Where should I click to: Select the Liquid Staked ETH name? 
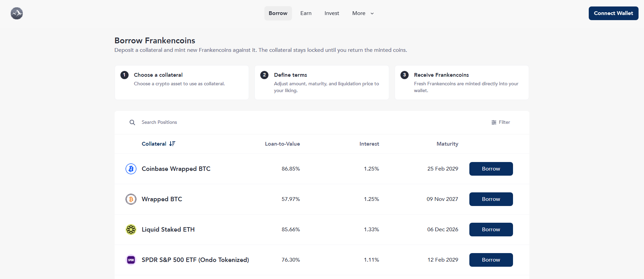[x=168, y=230]
